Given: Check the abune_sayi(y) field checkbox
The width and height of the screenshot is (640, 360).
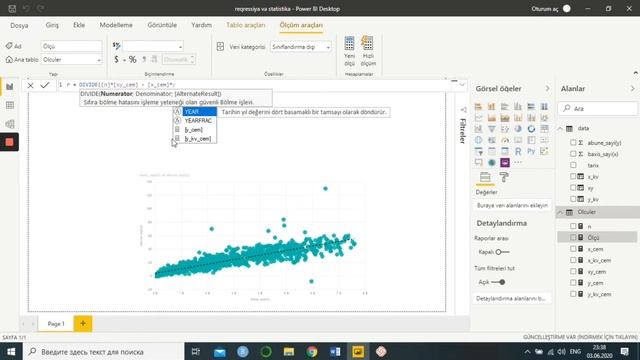Looking at the screenshot, I should [573, 142].
